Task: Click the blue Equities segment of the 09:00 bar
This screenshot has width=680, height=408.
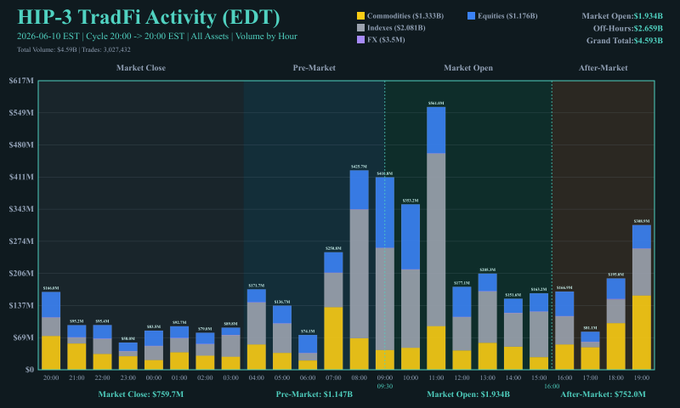Action: [x=385, y=212]
